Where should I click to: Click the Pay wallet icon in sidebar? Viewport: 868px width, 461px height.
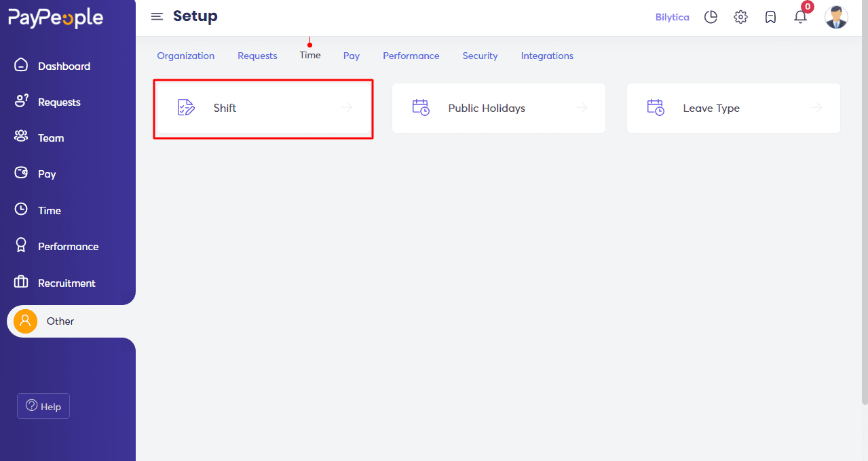point(21,173)
